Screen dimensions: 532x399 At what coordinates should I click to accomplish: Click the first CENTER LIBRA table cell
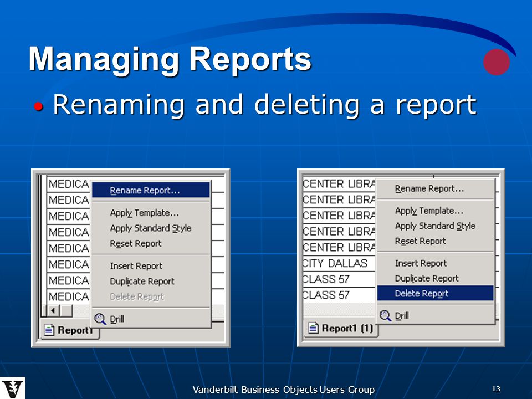339,183
